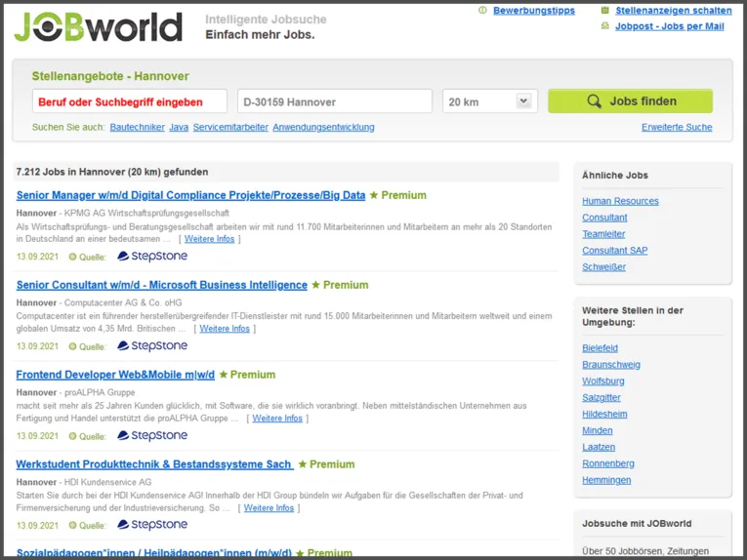Open Human Resources similar jobs link
This screenshot has height=560, width=747.
click(620, 201)
